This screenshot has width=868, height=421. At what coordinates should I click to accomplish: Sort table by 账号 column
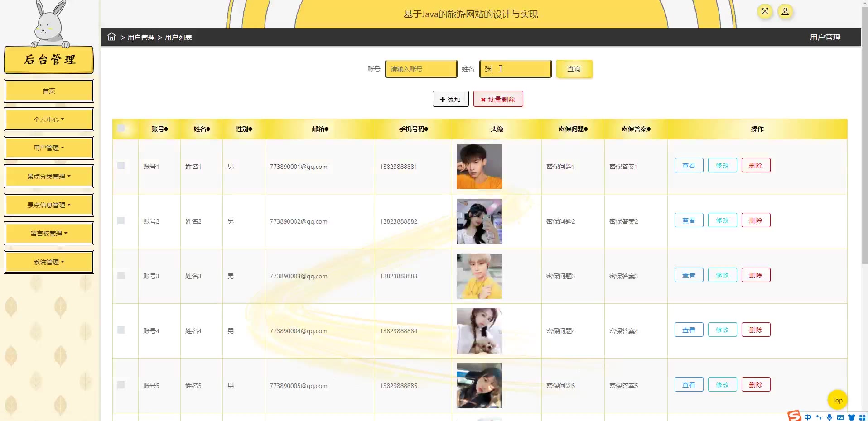click(159, 129)
